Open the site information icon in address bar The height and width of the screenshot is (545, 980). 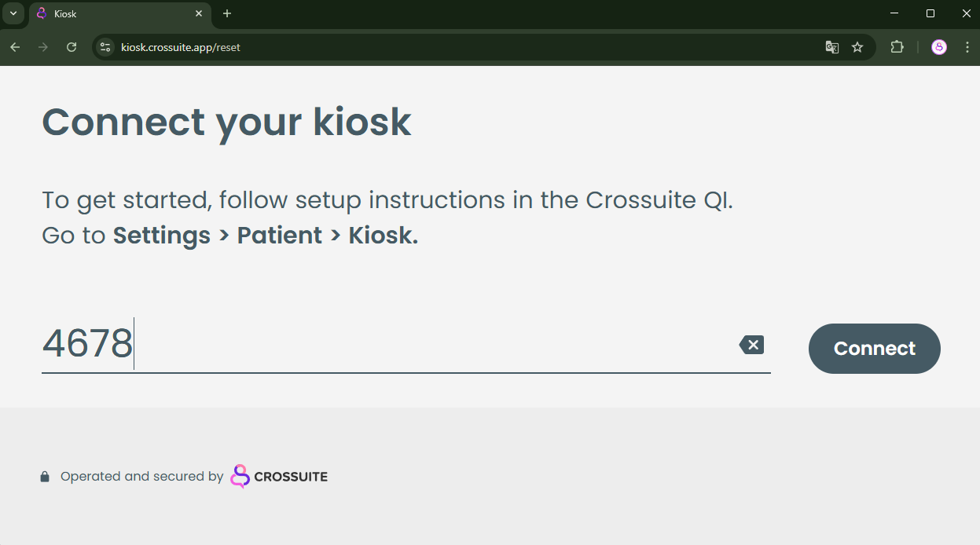click(x=105, y=47)
